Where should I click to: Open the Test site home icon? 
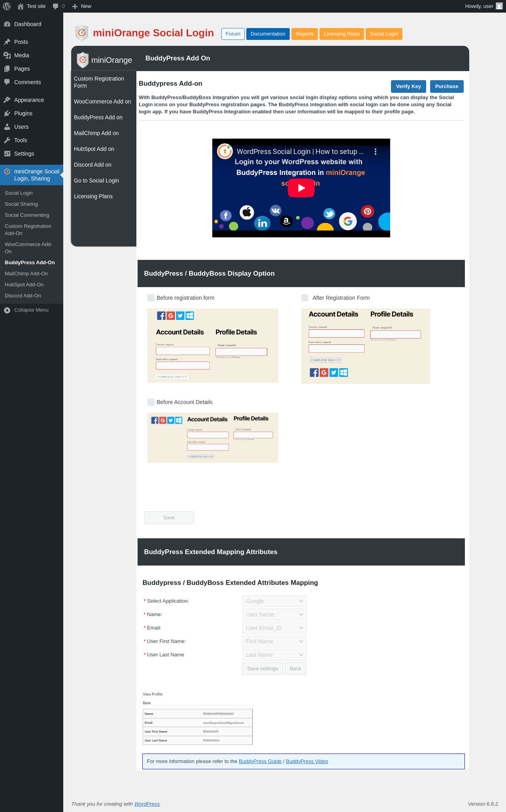[x=21, y=6]
